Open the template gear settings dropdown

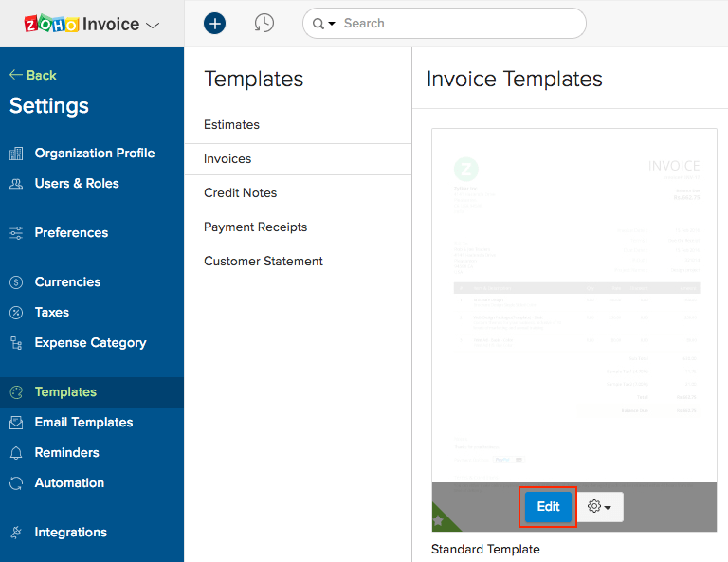coord(600,506)
